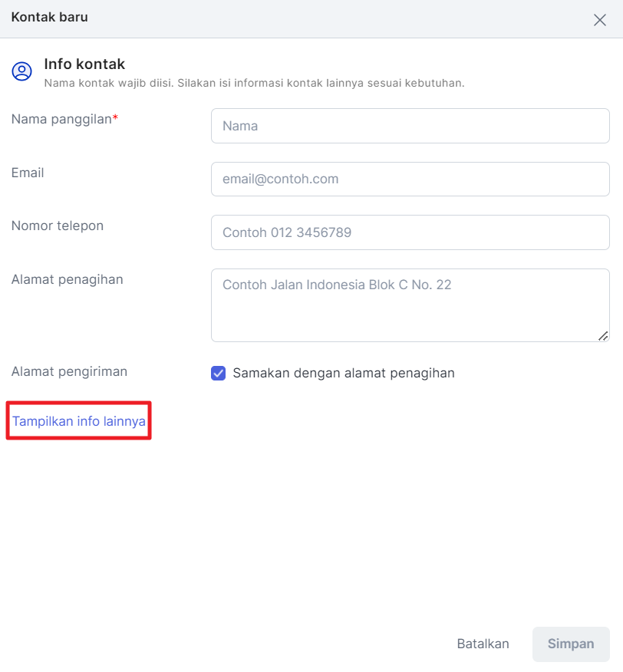623x672 pixels.
Task: Select the Nomor telepon input field
Action: [x=410, y=232]
